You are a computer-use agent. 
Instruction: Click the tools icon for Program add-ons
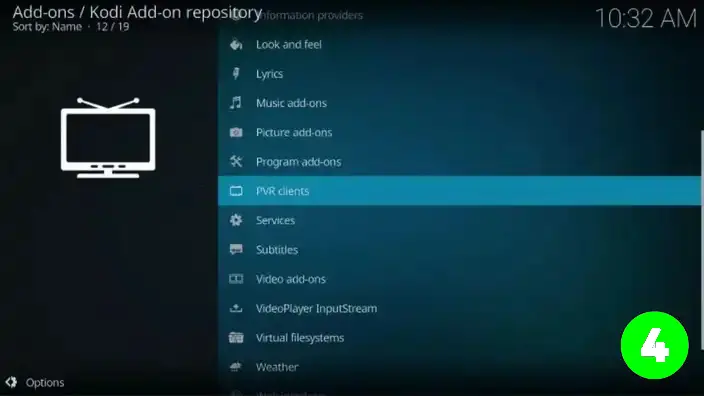236,162
